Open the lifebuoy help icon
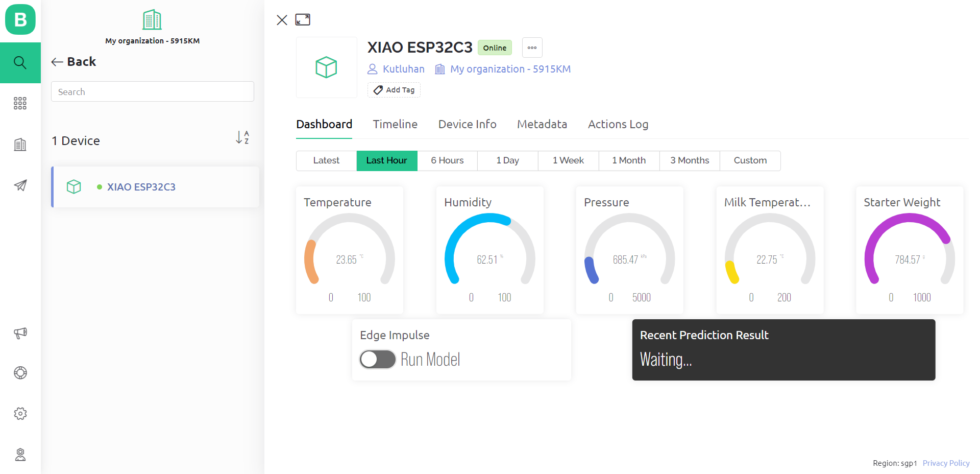This screenshot has height=474, width=980. [20, 373]
